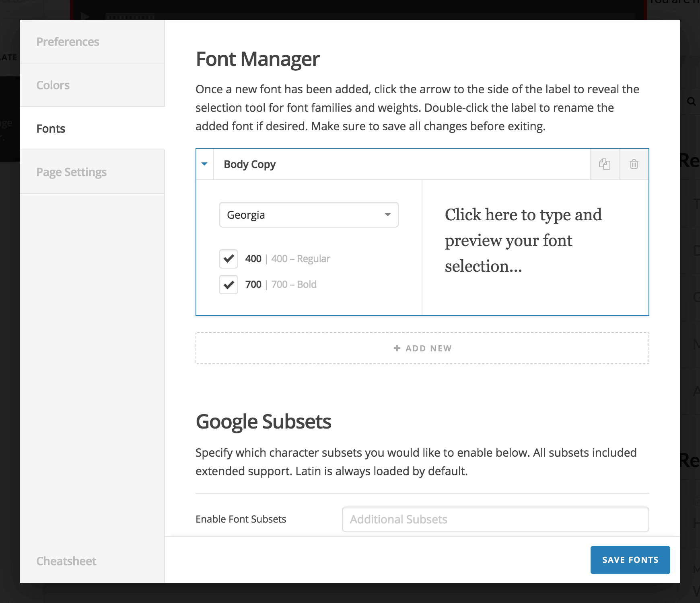This screenshot has width=700, height=603.
Task: Open the font selector arrow next to Georgia
Action: pos(387,215)
